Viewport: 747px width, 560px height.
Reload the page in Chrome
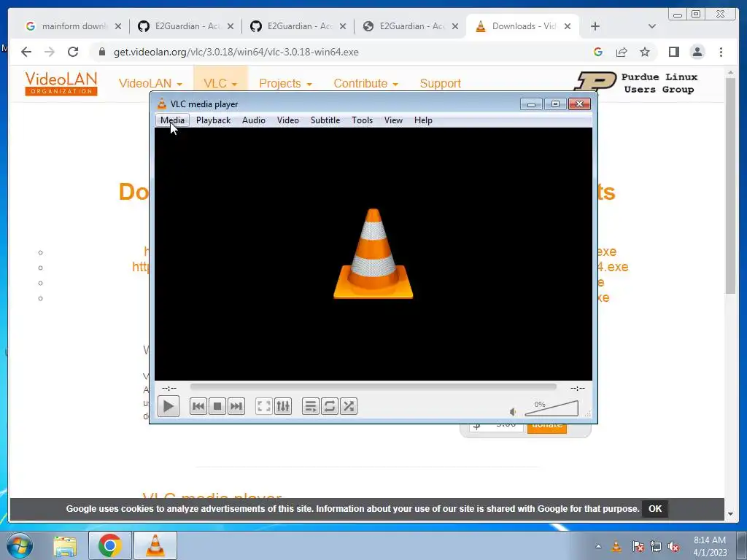click(73, 52)
